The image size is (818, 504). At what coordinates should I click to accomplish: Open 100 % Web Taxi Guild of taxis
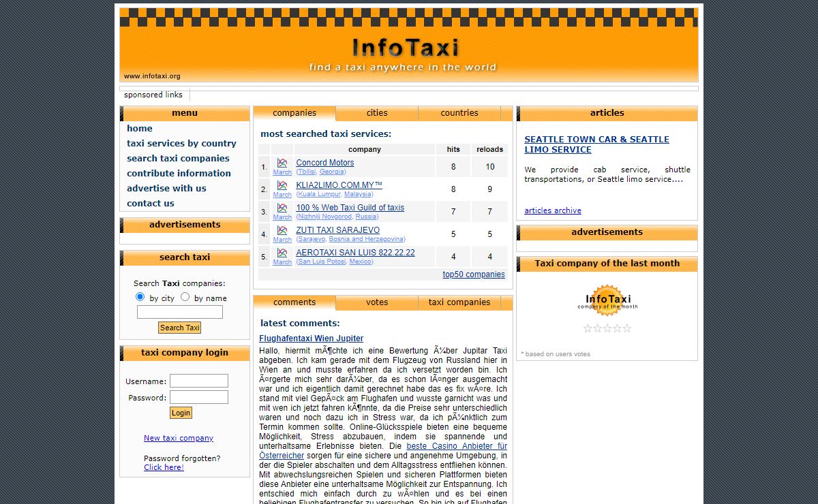pos(350,208)
